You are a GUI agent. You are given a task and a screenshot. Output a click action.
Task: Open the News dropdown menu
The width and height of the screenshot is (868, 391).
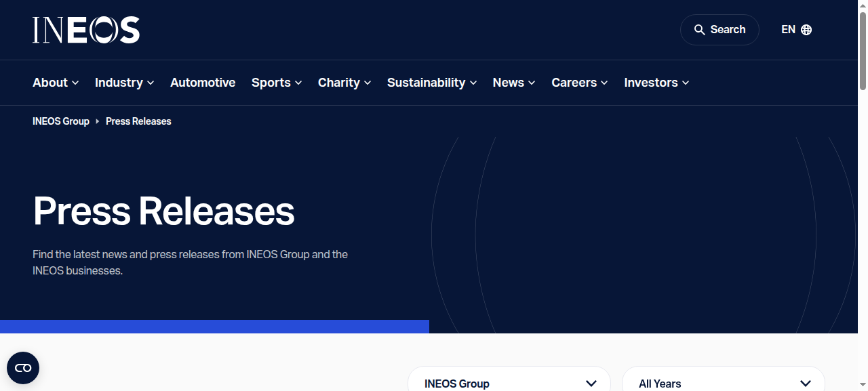[514, 83]
